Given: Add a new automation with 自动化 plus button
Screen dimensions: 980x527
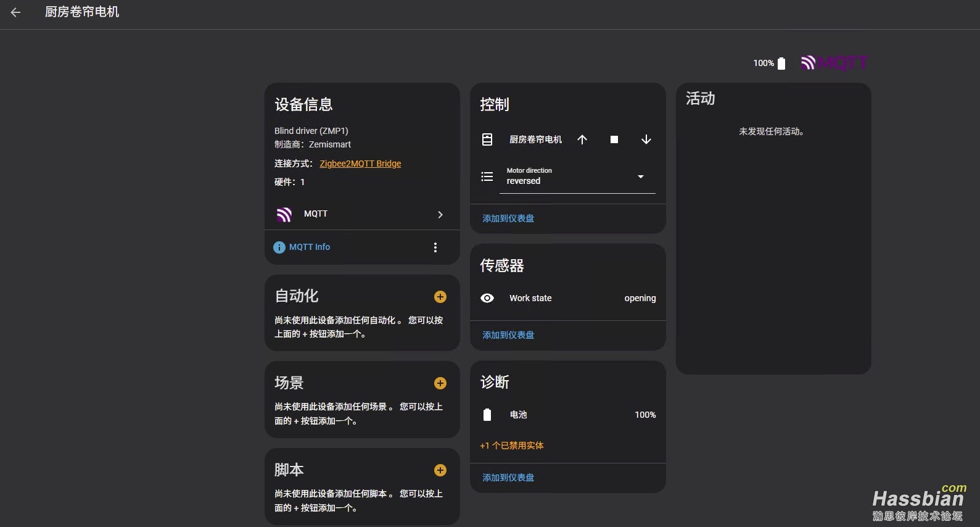Looking at the screenshot, I should (x=440, y=297).
